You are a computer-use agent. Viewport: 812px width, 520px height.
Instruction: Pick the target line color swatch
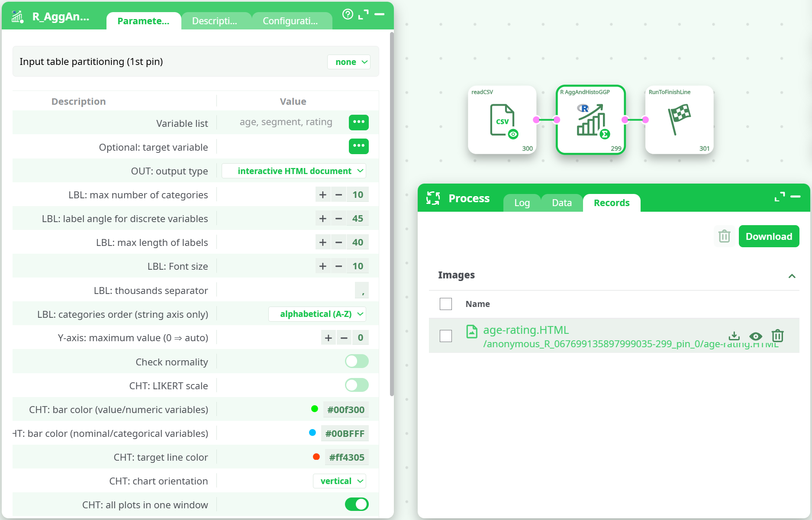pos(316,457)
